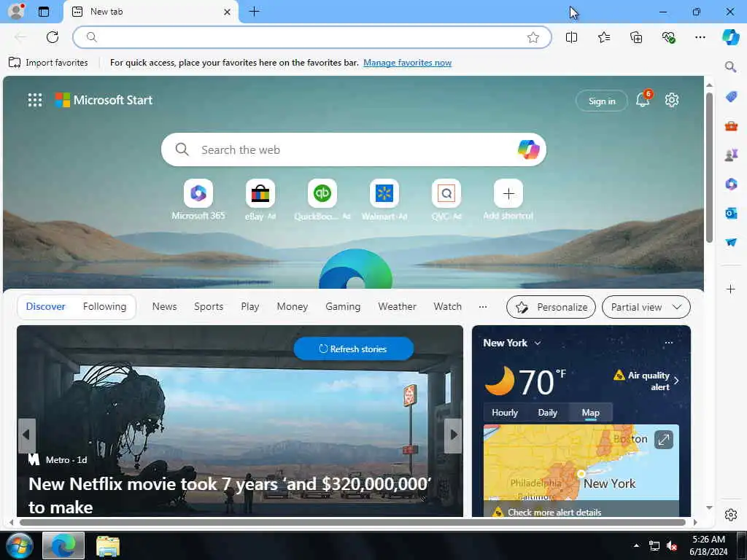This screenshot has height=560, width=747.
Task: Open the Favorites list icon
Action: [603, 37]
